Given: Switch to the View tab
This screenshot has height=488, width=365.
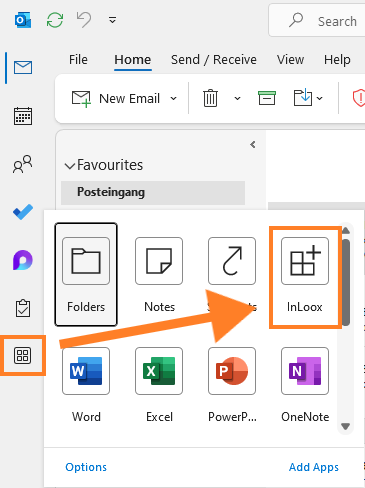Looking at the screenshot, I should coord(290,60).
